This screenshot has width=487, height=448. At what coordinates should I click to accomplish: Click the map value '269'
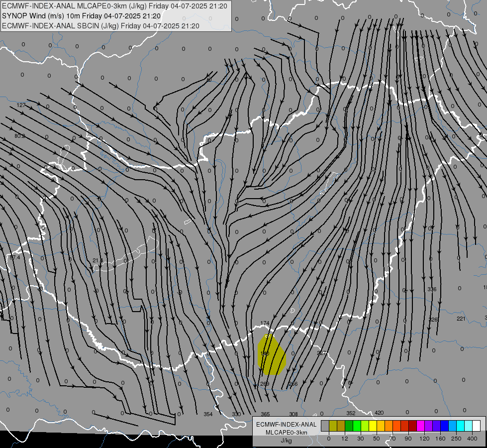(265, 384)
